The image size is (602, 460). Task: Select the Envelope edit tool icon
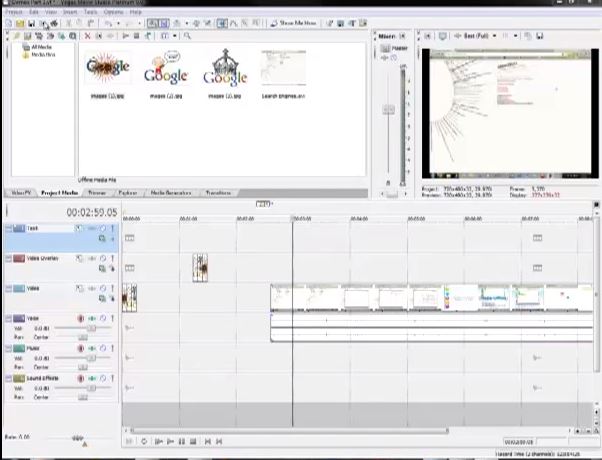(x=233, y=23)
